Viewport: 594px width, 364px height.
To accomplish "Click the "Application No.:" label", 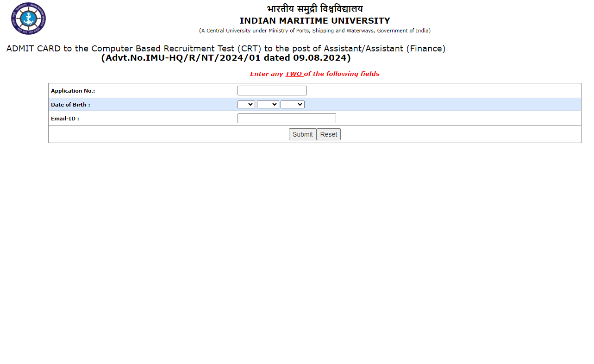I will coord(73,91).
